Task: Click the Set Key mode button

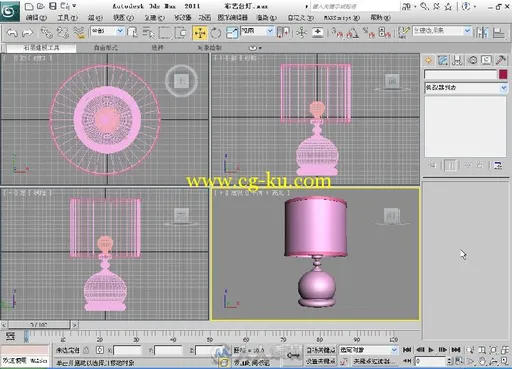Action: tap(320, 361)
